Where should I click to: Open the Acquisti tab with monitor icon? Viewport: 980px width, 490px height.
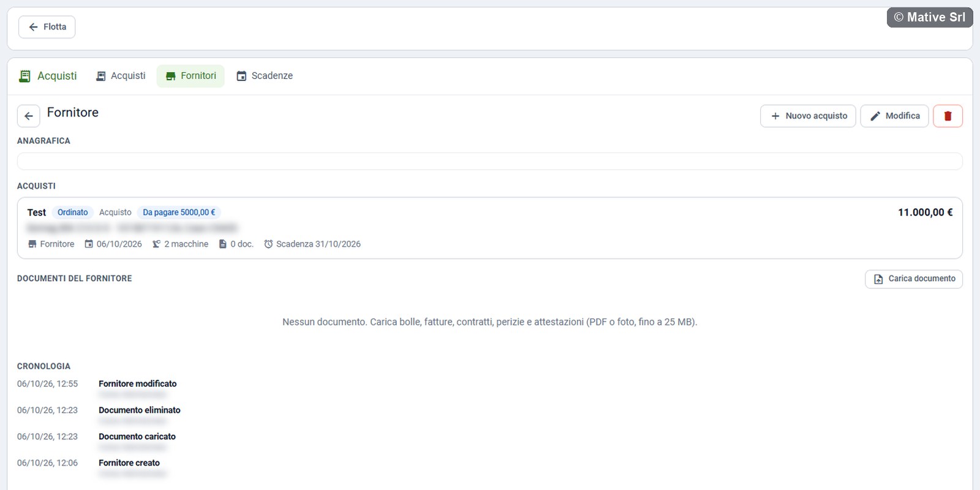121,76
